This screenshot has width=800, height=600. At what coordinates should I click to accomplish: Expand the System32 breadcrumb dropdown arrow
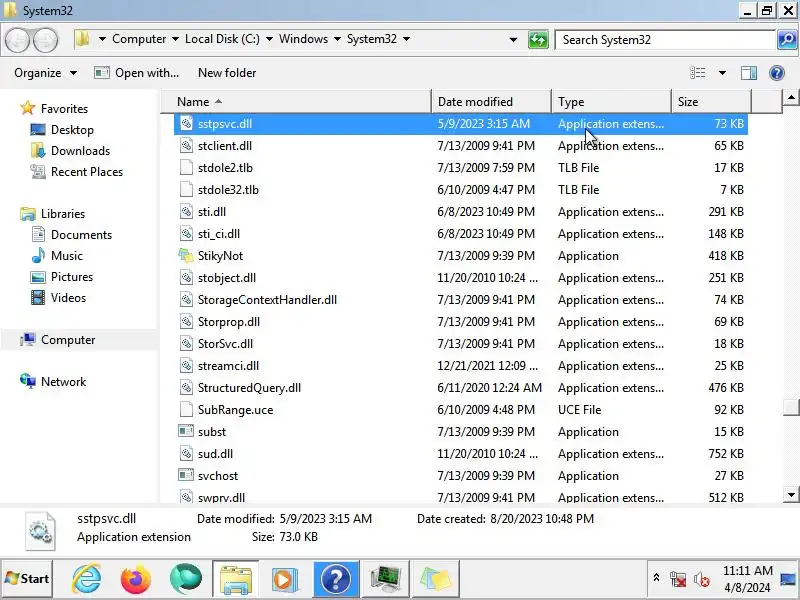[406, 39]
